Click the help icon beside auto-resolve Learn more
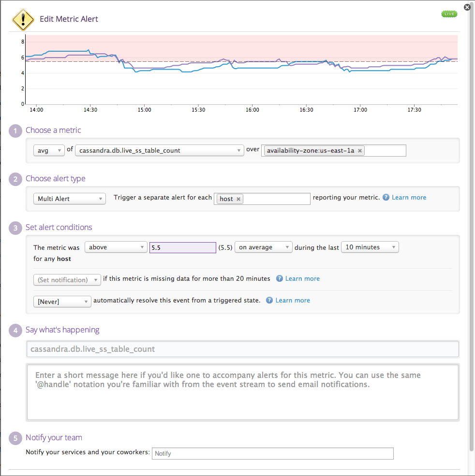 269,301
